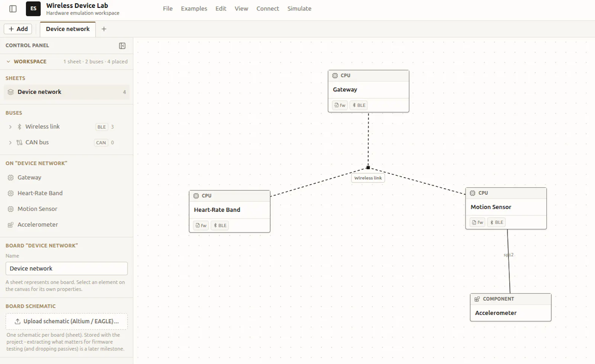Click the sheet layers icon beside Device network

point(11,92)
